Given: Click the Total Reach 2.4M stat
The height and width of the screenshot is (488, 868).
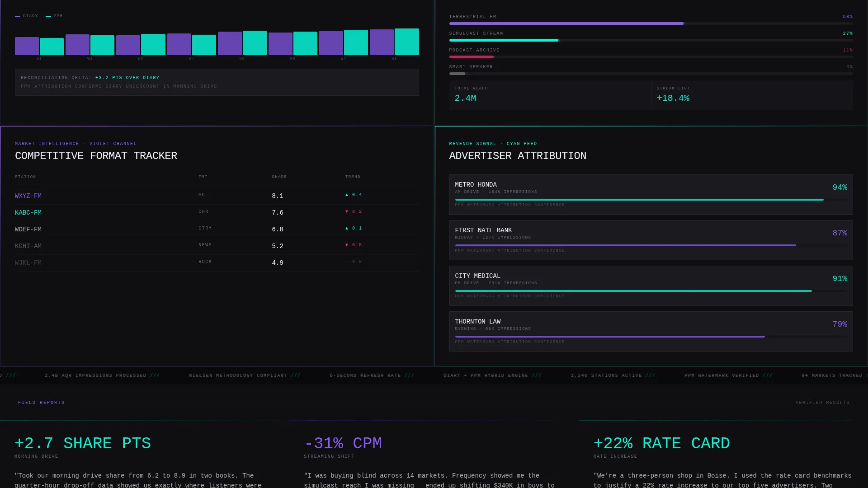Looking at the screenshot, I should [550, 95].
